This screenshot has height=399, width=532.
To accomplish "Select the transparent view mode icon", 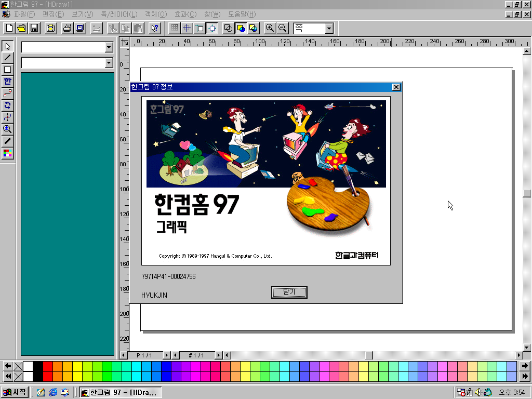I will point(254,28).
